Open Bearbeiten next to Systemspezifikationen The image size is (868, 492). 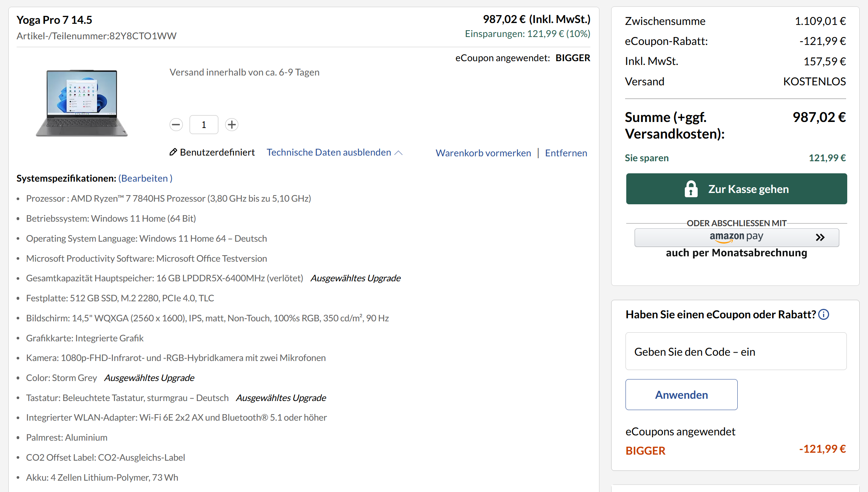pyautogui.click(x=145, y=178)
